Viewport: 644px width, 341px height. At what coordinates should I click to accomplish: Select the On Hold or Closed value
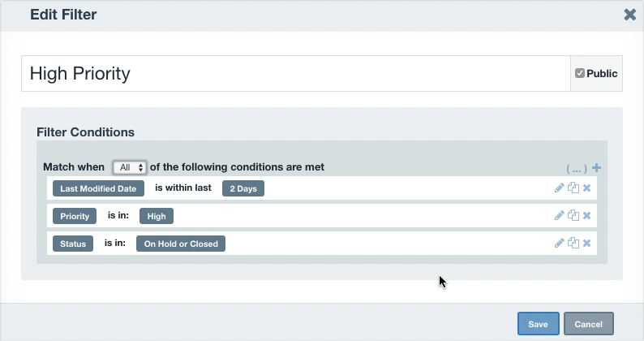[181, 244]
